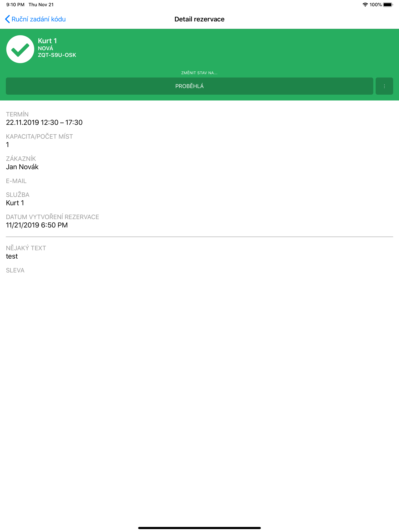The height and width of the screenshot is (532, 399).
Task: Select reservation code ZQT-S9U-OSK
Action: pyautogui.click(x=57, y=55)
